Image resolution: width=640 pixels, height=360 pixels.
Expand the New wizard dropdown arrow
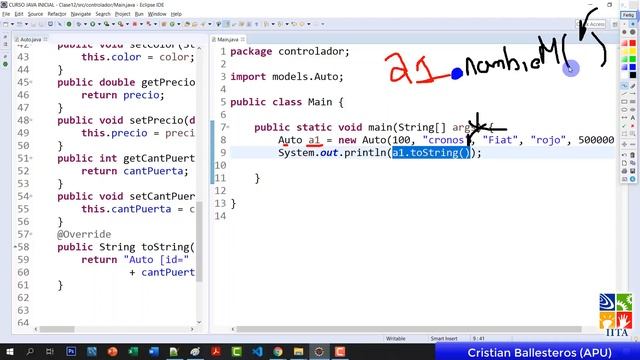pos(12,24)
